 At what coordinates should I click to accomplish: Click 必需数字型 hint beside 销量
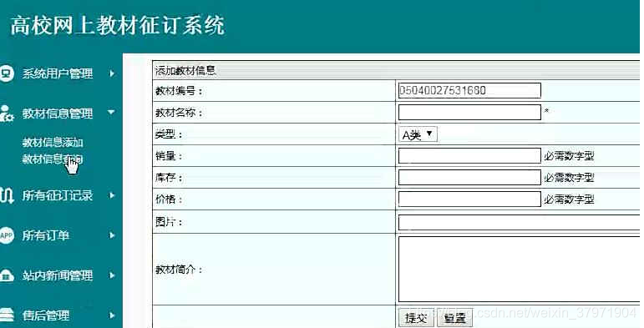569,156
